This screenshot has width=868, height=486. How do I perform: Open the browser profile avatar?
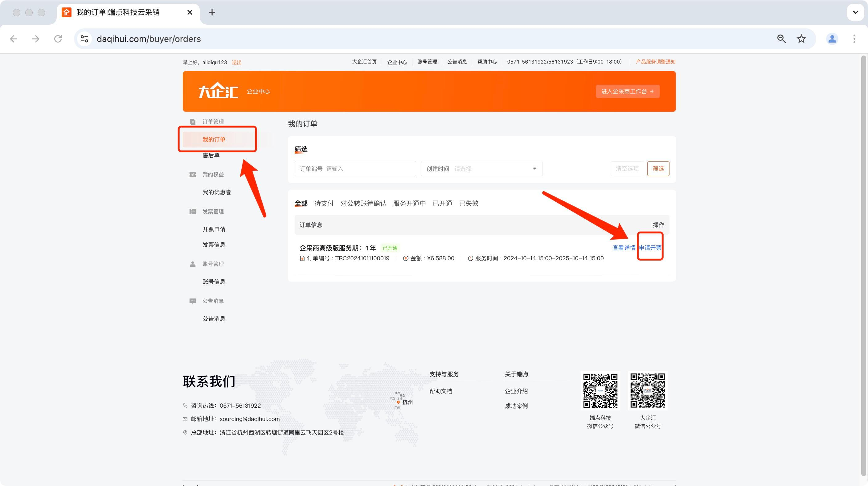pyautogui.click(x=832, y=39)
